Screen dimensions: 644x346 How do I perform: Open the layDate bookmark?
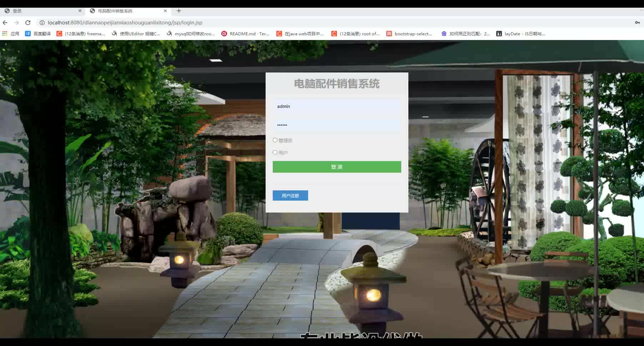521,34
